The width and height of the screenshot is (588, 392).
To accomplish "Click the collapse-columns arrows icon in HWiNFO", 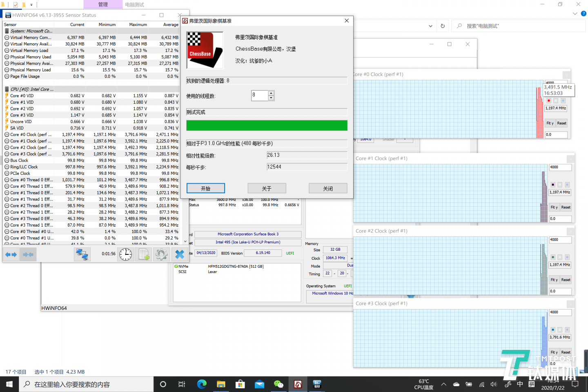I will (28, 254).
